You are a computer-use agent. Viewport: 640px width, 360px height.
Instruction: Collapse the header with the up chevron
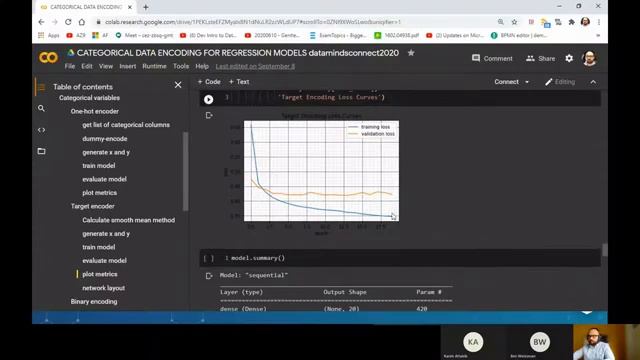click(x=593, y=82)
